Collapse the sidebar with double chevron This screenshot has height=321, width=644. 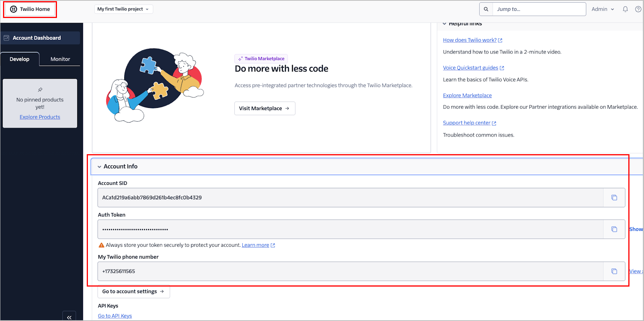click(x=69, y=317)
